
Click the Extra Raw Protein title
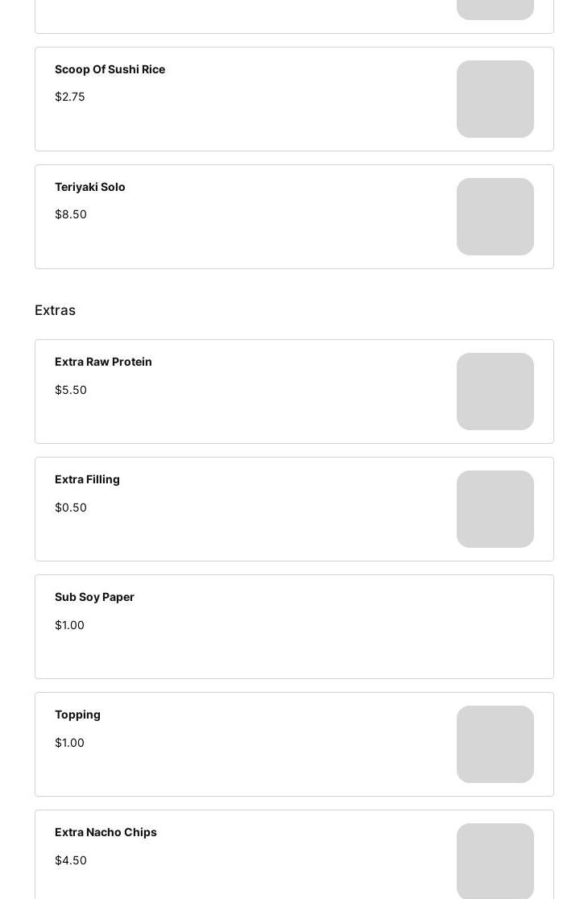click(103, 362)
